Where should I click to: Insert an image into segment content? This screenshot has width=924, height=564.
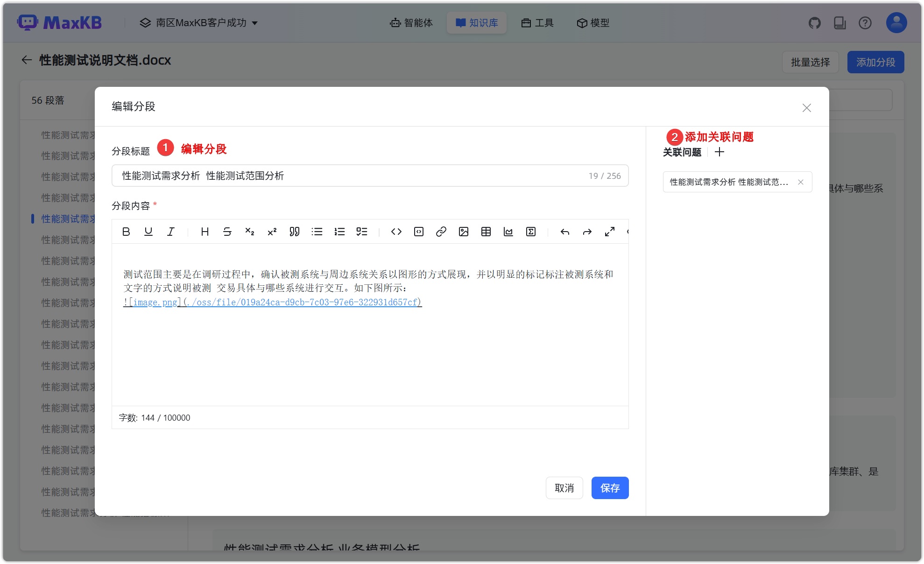463,232
